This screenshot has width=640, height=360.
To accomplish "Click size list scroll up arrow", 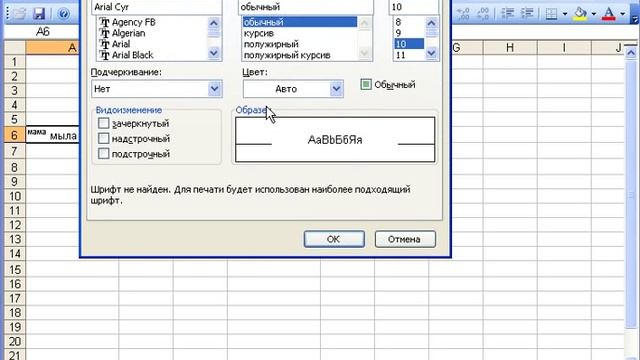I will (x=431, y=23).
